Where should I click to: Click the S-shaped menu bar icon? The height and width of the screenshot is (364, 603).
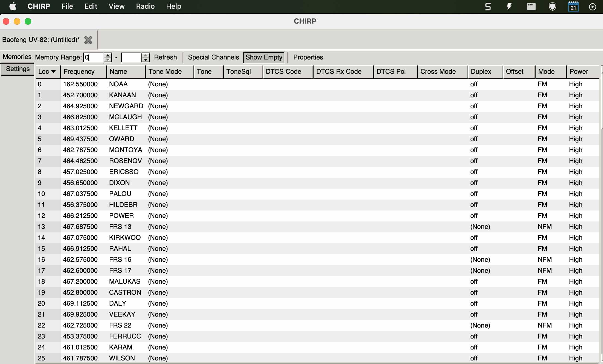(x=488, y=6)
